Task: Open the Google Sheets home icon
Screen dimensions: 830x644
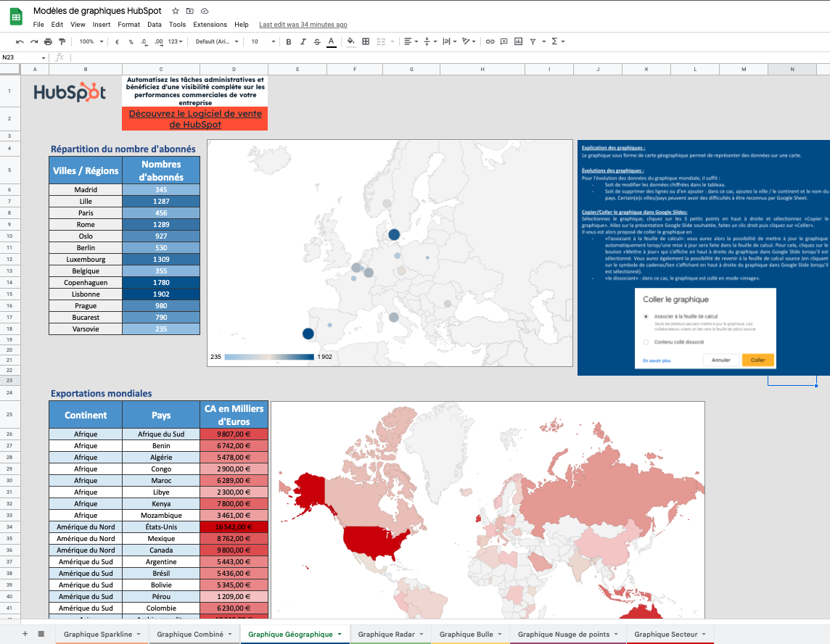Action: click(16, 17)
